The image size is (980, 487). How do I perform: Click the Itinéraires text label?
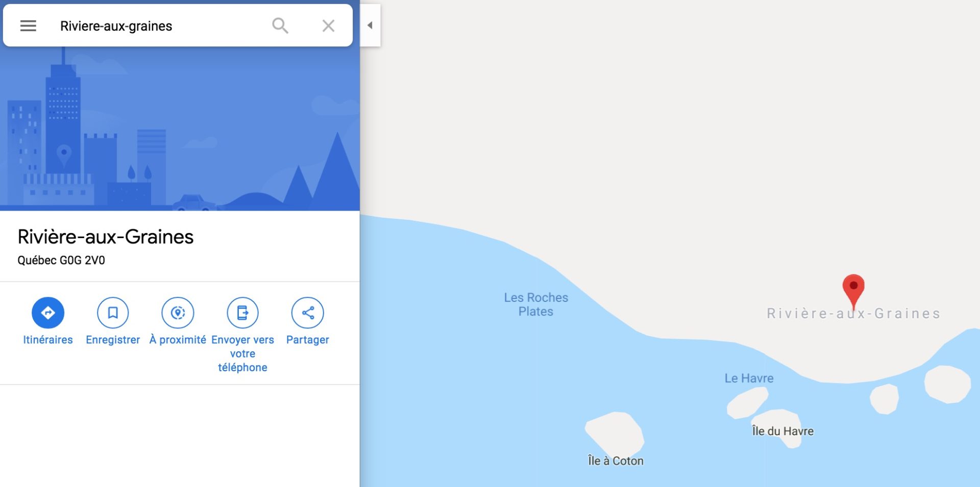point(48,340)
